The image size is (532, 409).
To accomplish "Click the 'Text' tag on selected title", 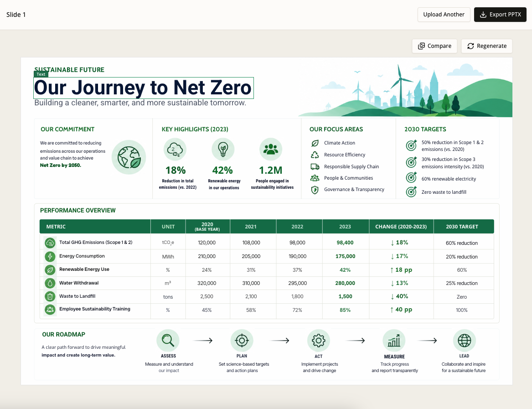I will coord(41,74).
